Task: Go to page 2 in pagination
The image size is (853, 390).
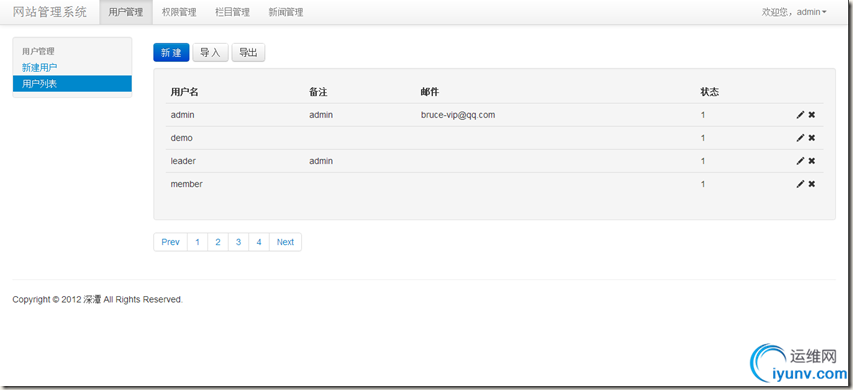Action: [218, 242]
